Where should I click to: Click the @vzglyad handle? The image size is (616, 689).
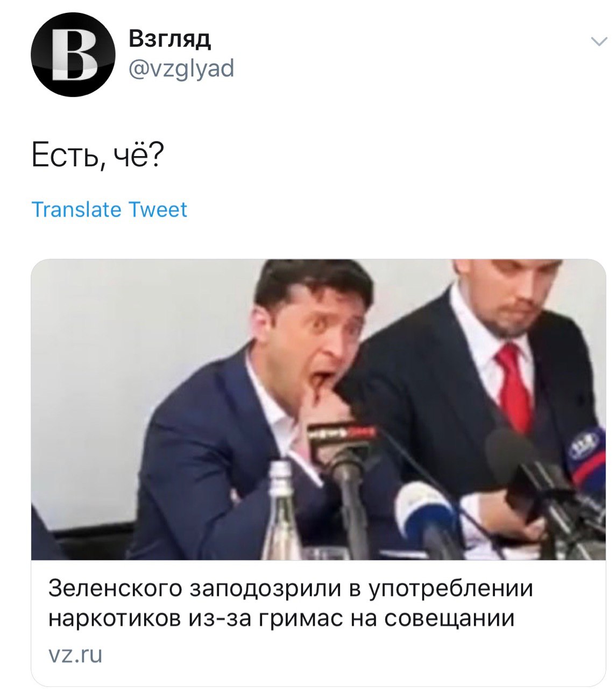pos(181,68)
